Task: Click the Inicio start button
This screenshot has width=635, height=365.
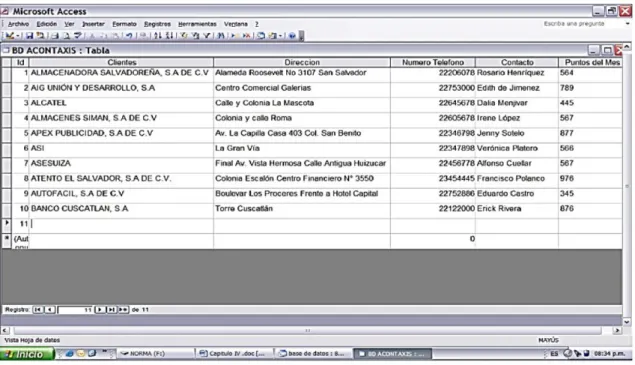Action: (27, 354)
